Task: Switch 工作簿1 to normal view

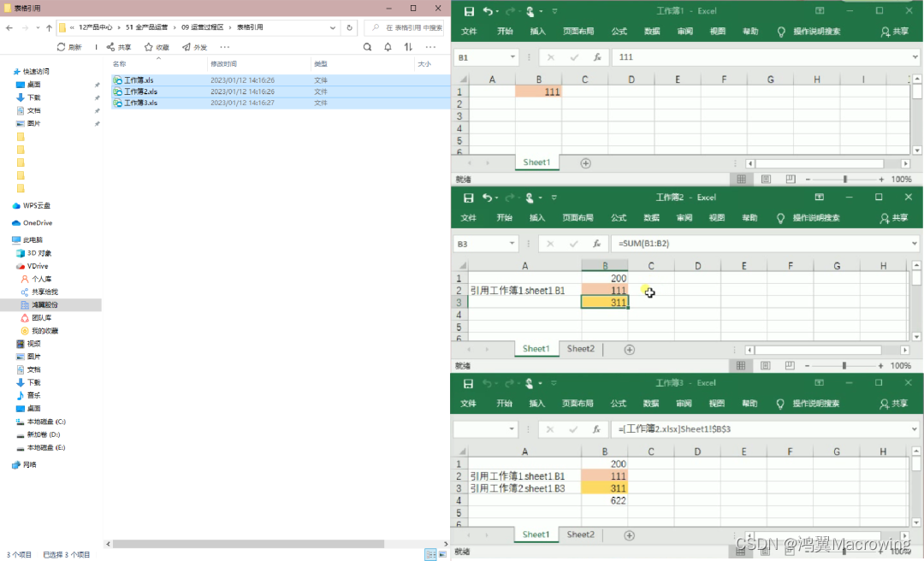Action: (741, 179)
